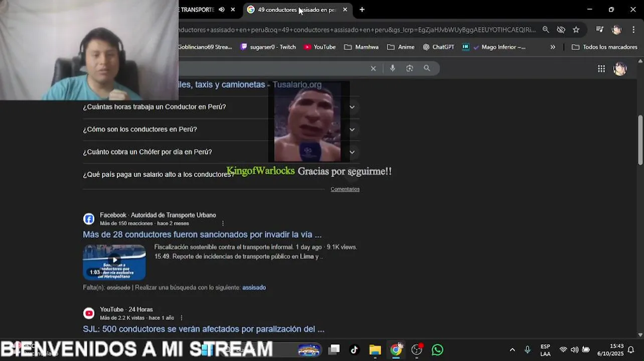
Task: Open a new browser tab
Action: 362,10
